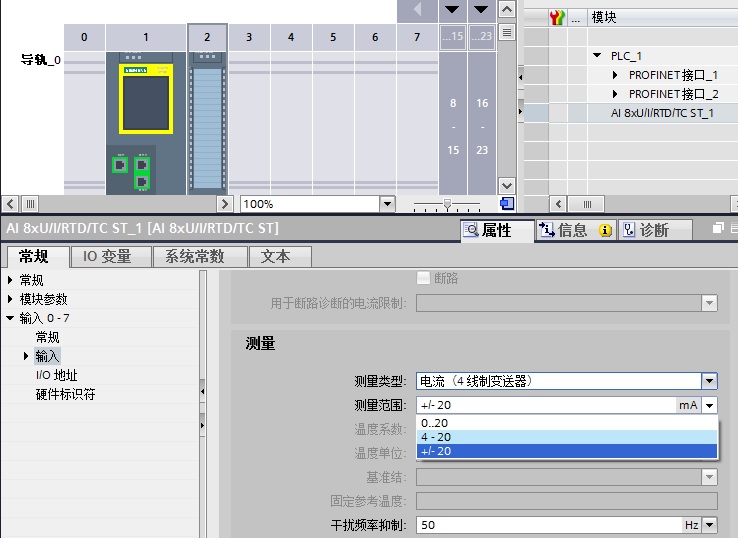Expand PROFINET接口_1 node

click(x=615, y=75)
